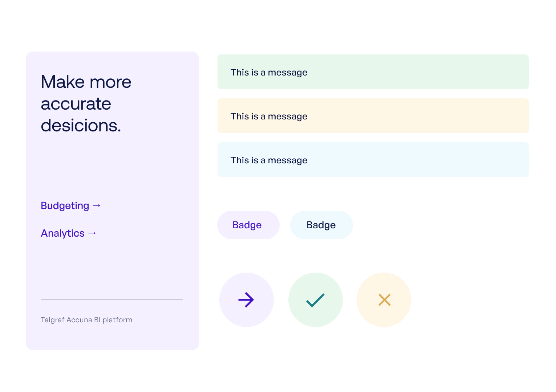Click the arrow beside Budgeting
Viewport: 556px width, 392px height.
pos(97,206)
